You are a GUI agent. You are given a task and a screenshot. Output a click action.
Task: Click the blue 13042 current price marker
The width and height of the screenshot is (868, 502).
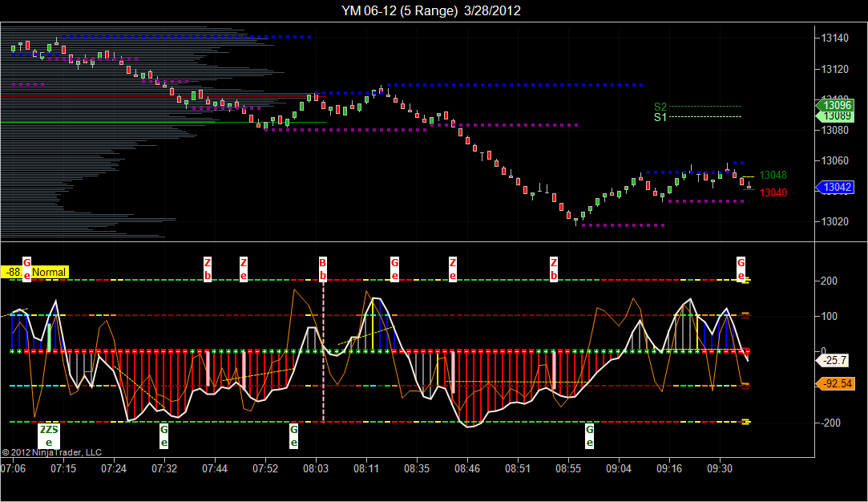coord(835,188)
